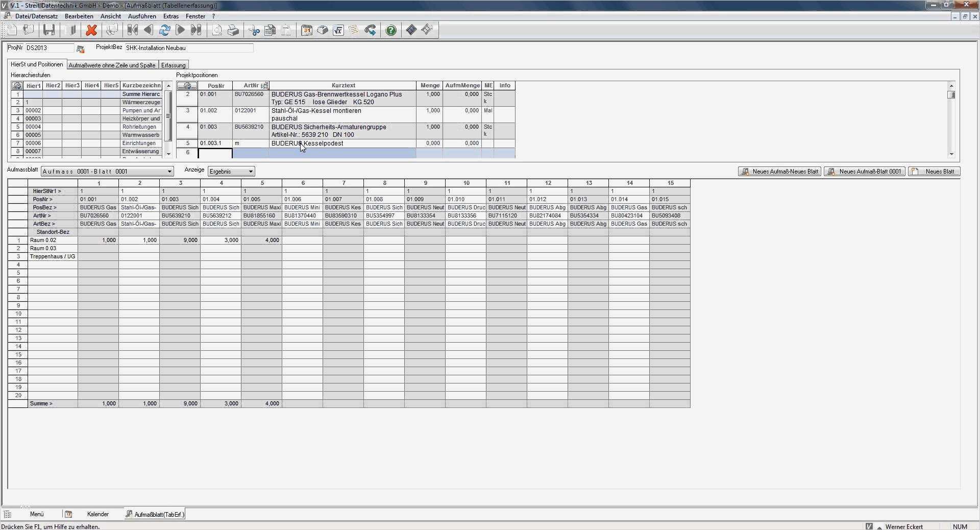
Task: Select the Aufmaßblatt(TabErf.) window tab at bottom
Action: coord(155,514)
